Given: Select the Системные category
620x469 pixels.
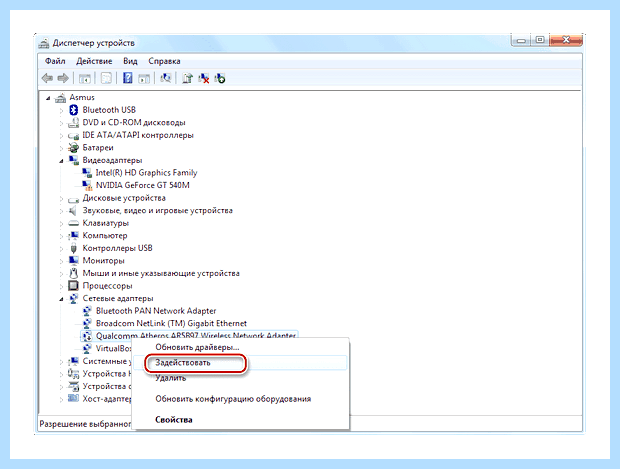Looking at the screenshot, I should pyautogui.click(x=105, y=361).
